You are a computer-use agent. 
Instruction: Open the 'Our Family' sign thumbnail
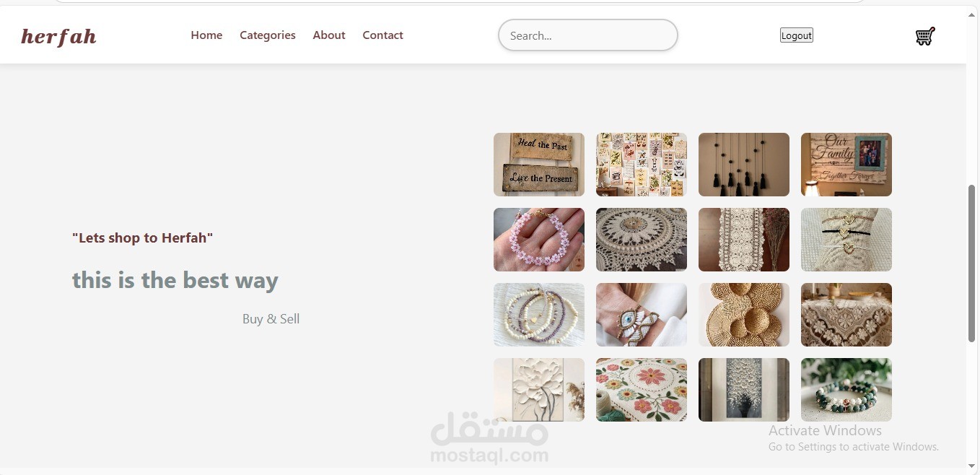[846, 165]
